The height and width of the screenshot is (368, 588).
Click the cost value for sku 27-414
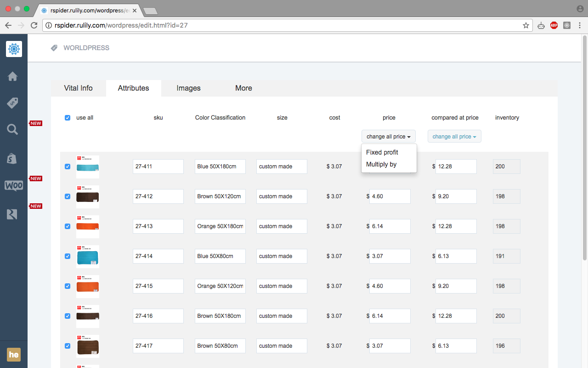pos(334,256)
